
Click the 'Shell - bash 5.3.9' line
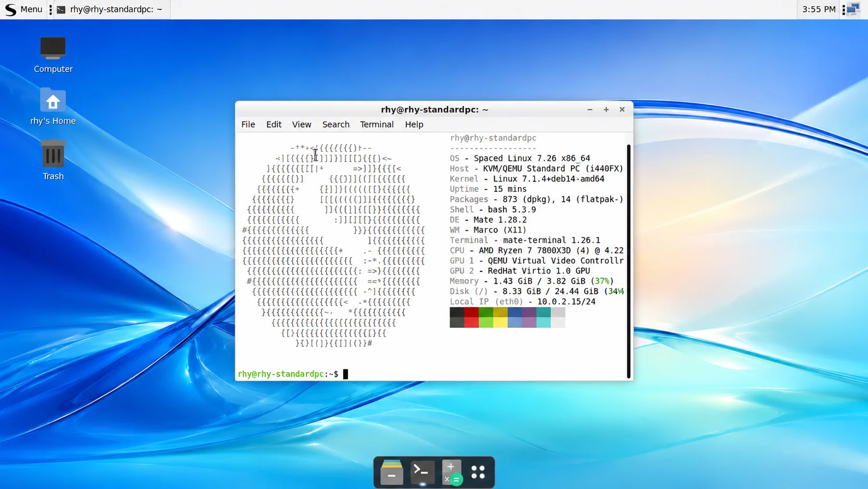[493, 209]
